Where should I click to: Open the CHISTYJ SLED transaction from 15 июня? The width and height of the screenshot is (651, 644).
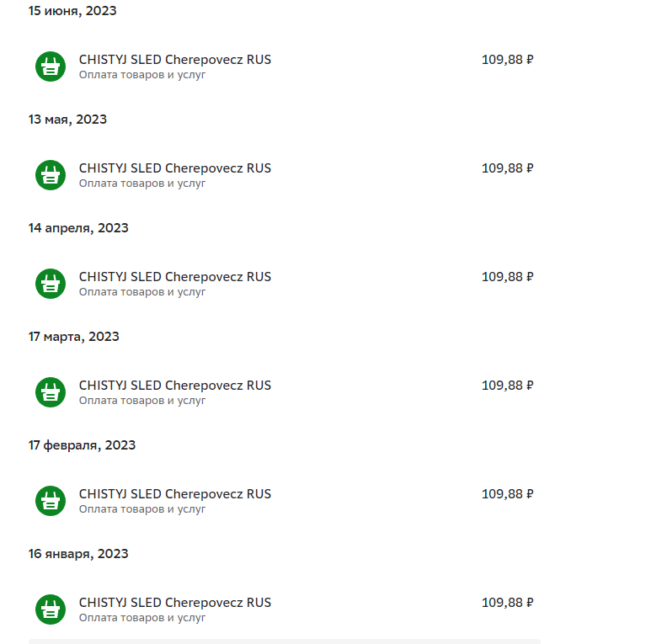point(175,60)
